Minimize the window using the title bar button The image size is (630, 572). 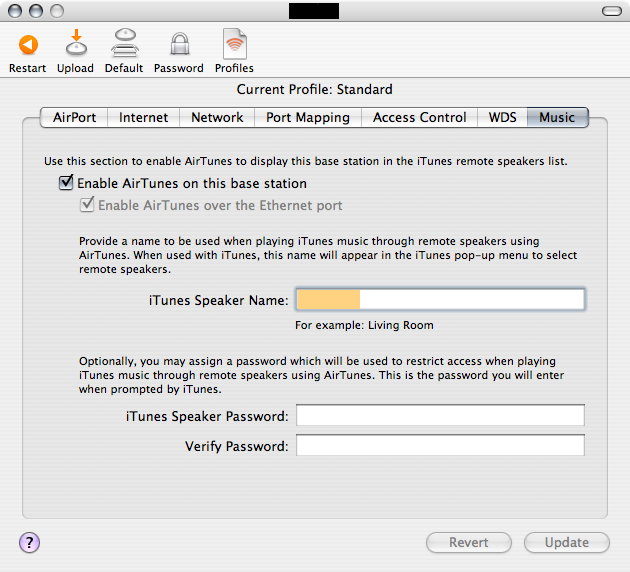[36, 11]
